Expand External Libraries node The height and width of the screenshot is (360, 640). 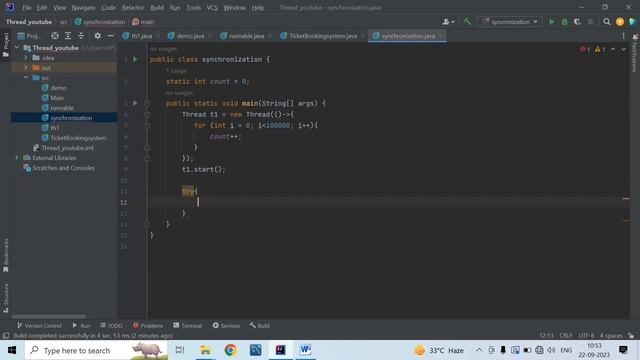pos(17,158)
